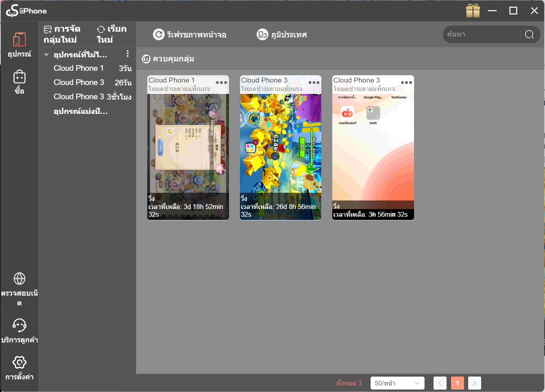This screenshot has height=392, width=545.
Task: Open the ซื้อ purchase section
Action: pos(20,82)
